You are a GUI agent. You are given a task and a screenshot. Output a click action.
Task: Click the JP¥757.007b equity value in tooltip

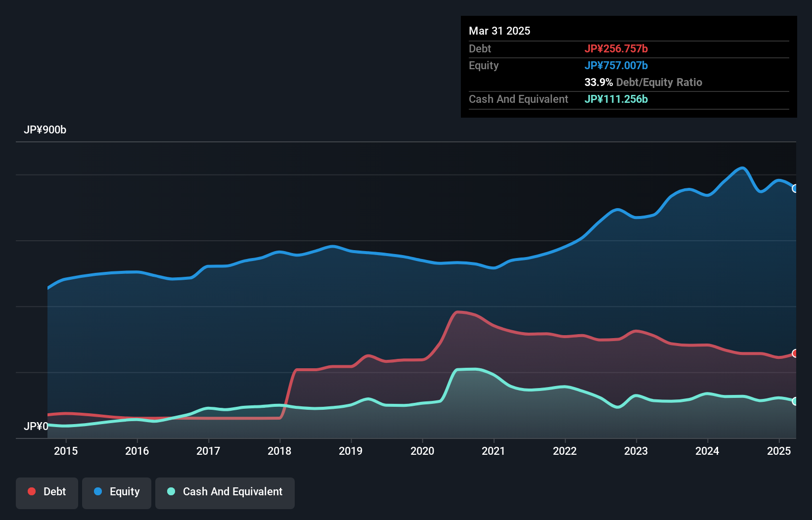(616, 66)
